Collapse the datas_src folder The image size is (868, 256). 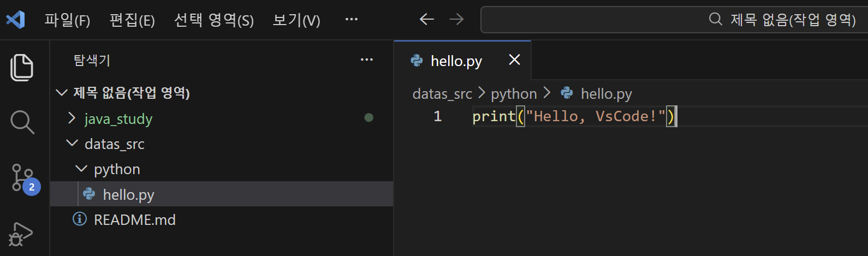click(72, 144)
